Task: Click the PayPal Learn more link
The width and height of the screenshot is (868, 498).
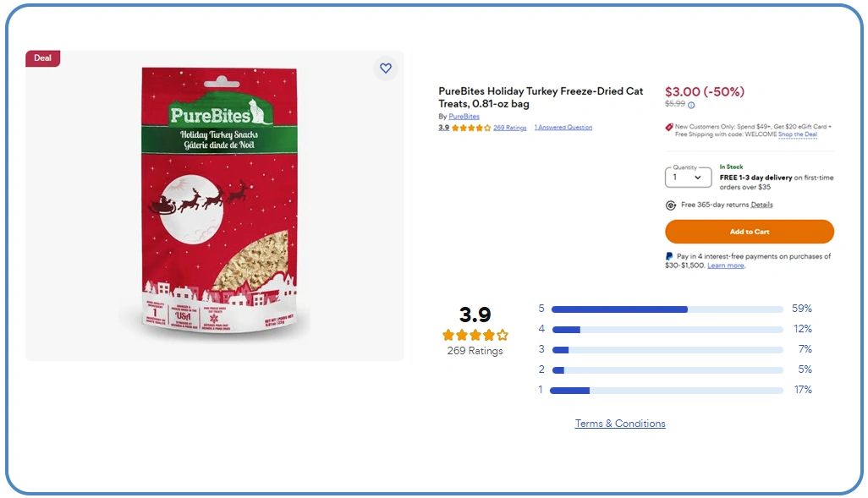Action: pyautogui.click(x=726, y=265)
